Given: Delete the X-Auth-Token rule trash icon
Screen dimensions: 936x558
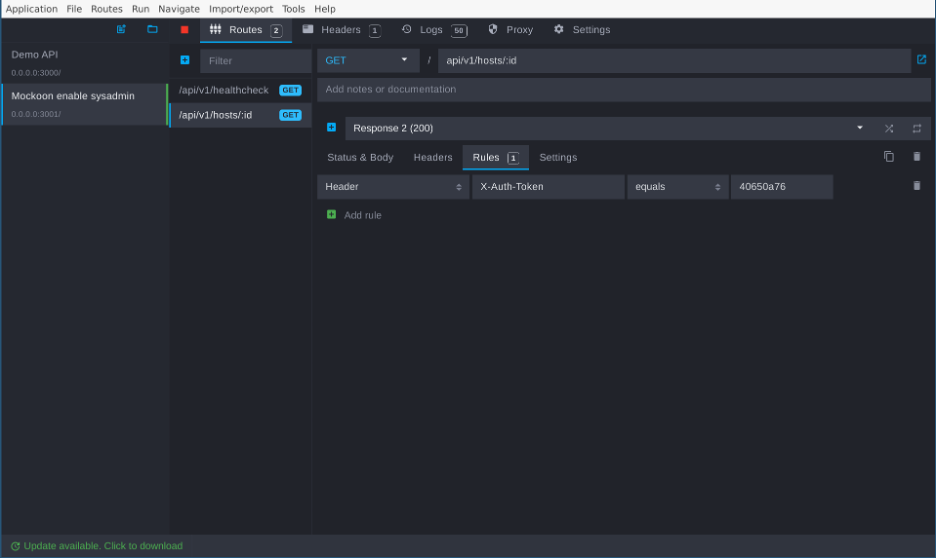Looking at the screenshot, I should 916,186.
